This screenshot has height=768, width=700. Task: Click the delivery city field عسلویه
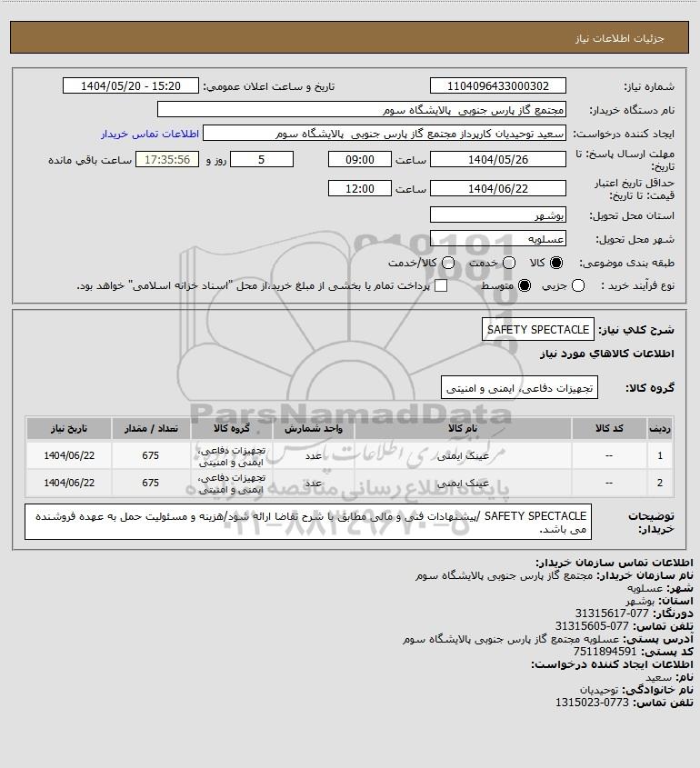click(x=497, y=238)
